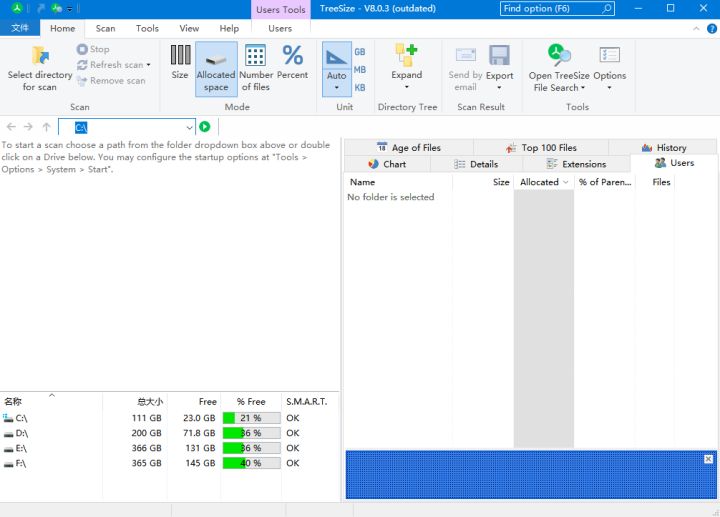Click the C:\ 21 % free bar
The image size is (720, 517).
pos(251,418)
